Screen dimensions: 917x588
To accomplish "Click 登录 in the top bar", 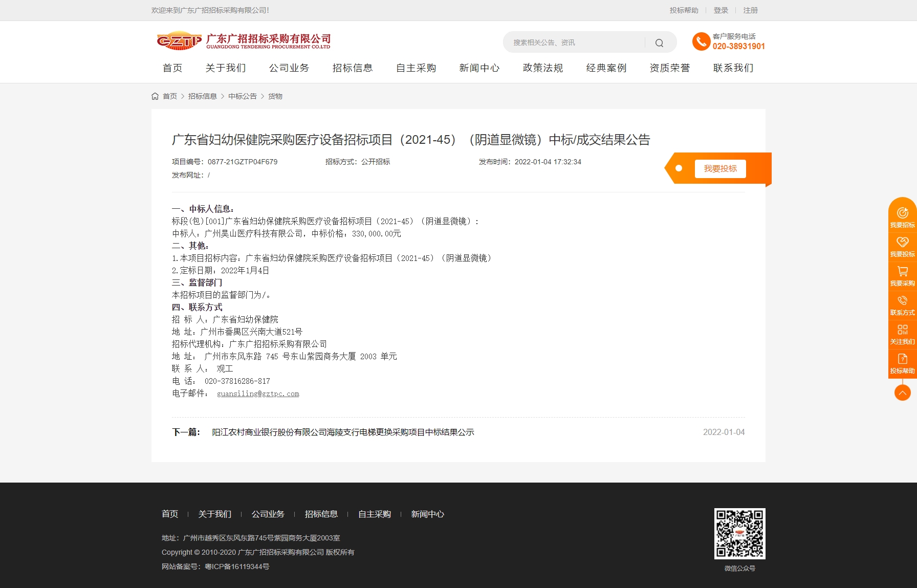I will 720,10.
